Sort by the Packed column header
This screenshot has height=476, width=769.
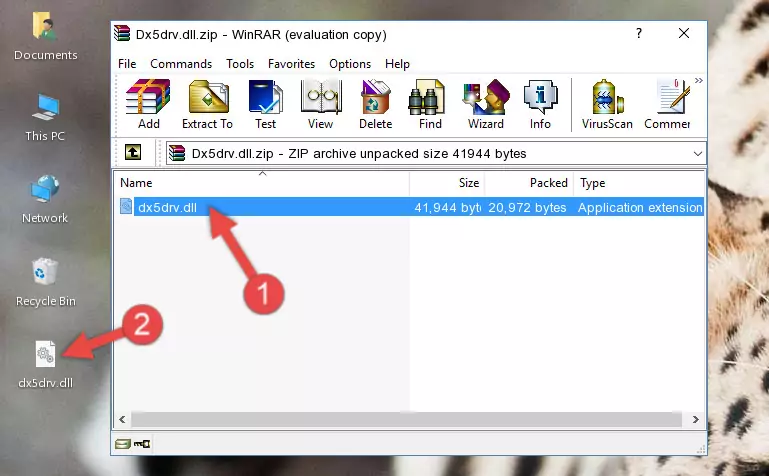coord(529,183)
